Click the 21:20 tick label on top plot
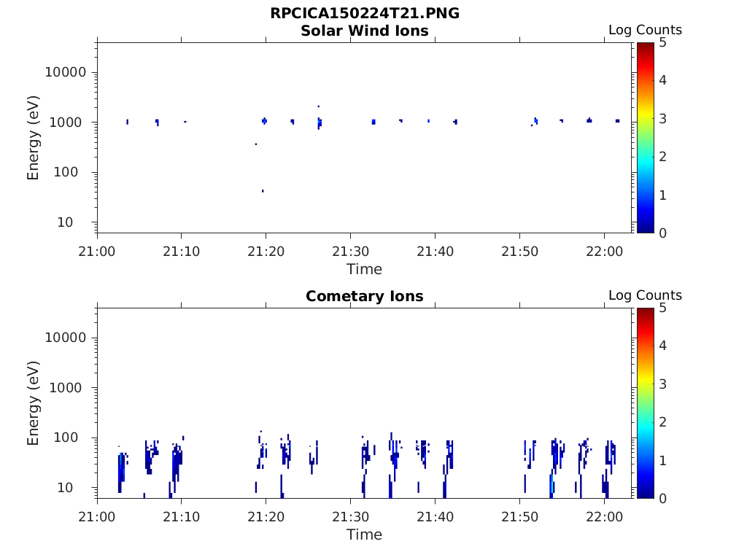747x560 pixels. (266, 251)
